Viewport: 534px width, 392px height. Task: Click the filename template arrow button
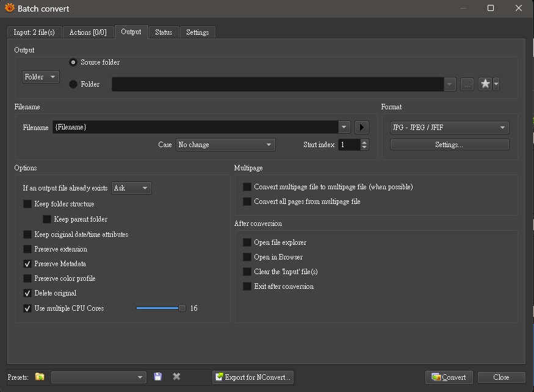(x=362, y=127)
